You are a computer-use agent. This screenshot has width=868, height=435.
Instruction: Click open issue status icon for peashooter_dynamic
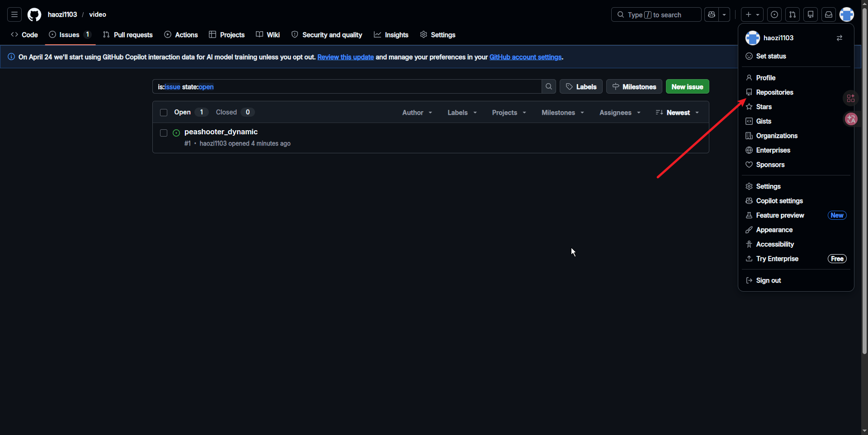176,133
